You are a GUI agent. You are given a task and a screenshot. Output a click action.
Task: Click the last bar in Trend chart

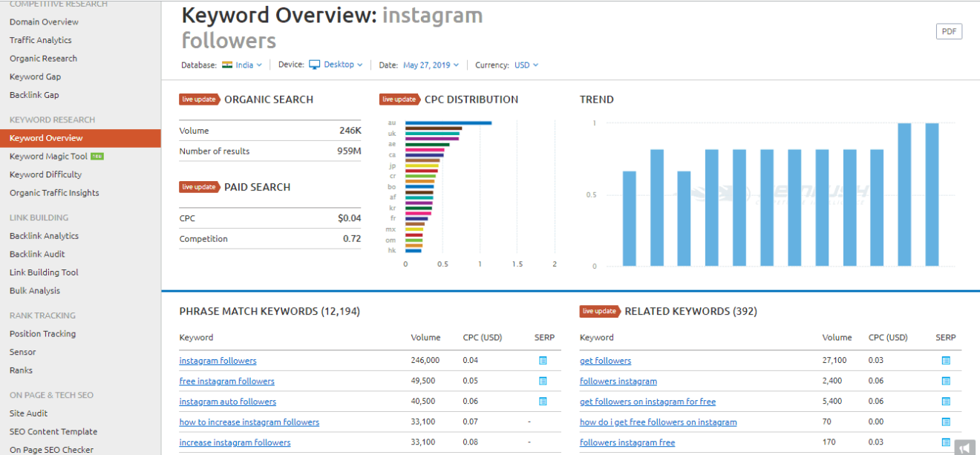pyautogui.click(x=932, y=194)
